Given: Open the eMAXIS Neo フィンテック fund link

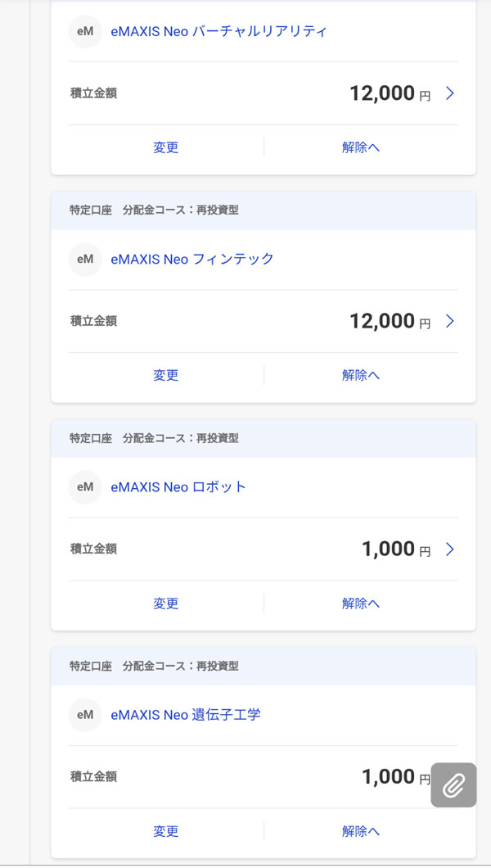Looking at the screenshot, I should pyautogui.click(x=192, y=260).
